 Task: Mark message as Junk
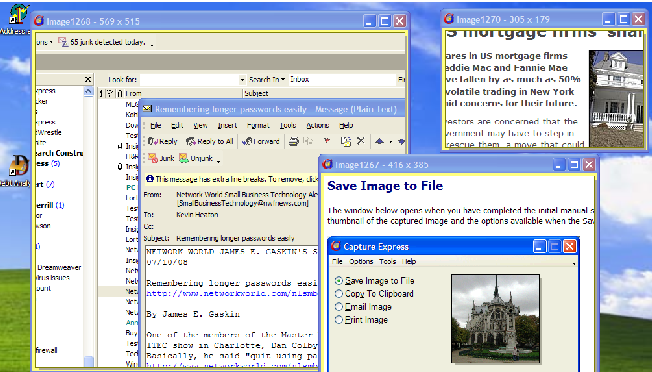pos(161,158)
